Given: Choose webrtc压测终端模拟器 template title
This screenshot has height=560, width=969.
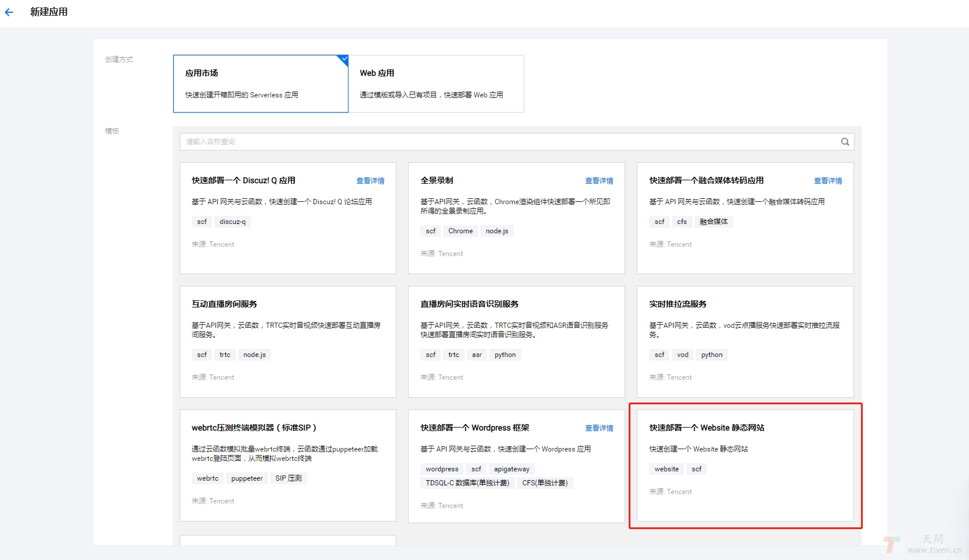Looking at the screenshot, I should 254,428.
